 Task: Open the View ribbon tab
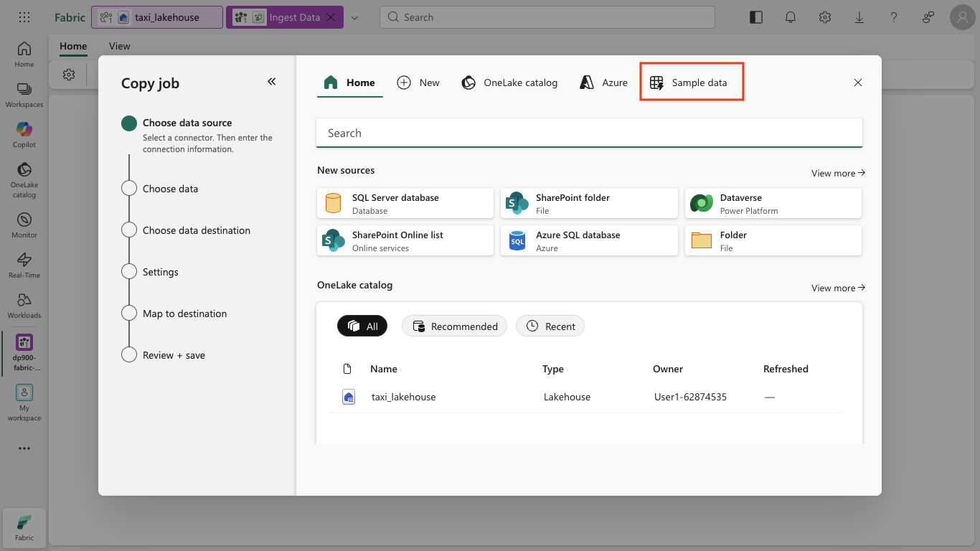(x=120, y=46)
